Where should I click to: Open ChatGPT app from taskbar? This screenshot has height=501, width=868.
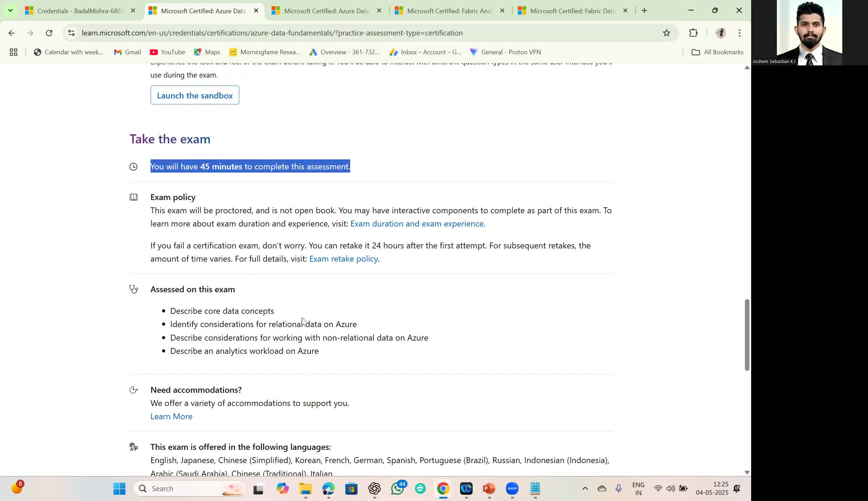pos(374,489)
